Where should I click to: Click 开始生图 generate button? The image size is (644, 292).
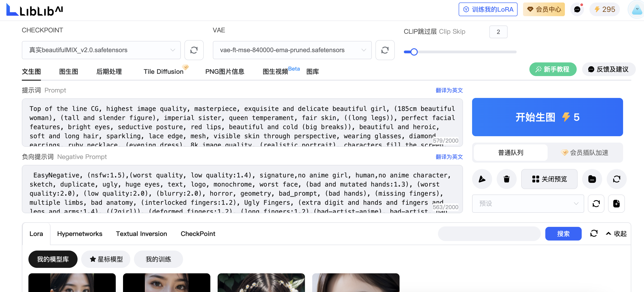point(547,117)
